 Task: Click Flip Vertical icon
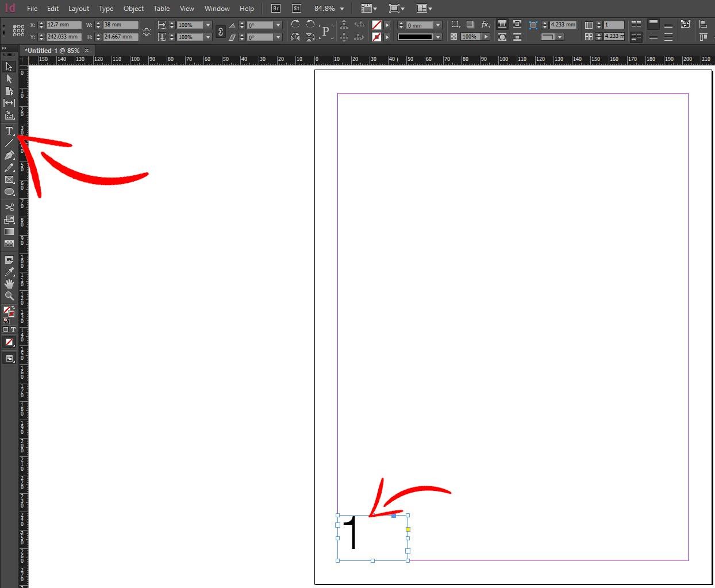pos(310,37)
